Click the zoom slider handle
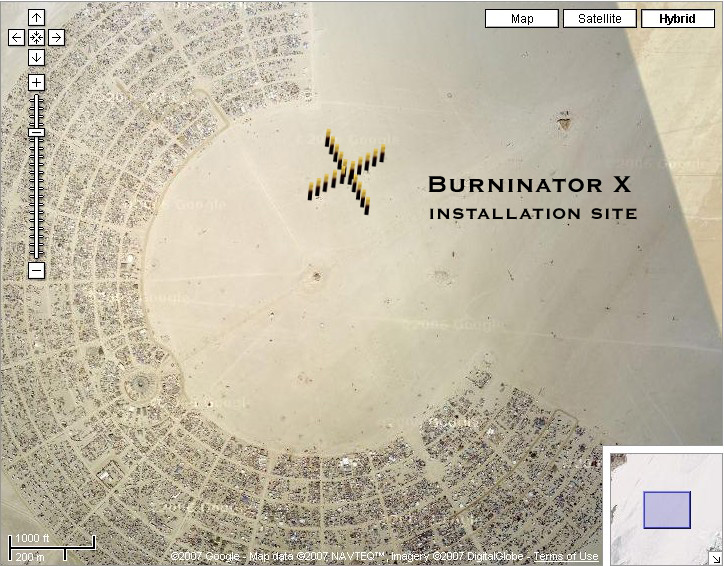724x566 pixels. pyautogui.click(x=36, y=132)
